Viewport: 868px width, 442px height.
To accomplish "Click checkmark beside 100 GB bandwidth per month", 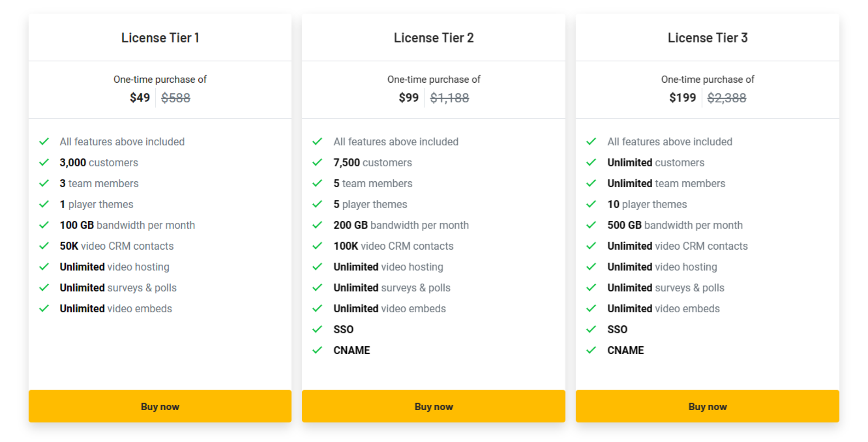I will [44, 225].
